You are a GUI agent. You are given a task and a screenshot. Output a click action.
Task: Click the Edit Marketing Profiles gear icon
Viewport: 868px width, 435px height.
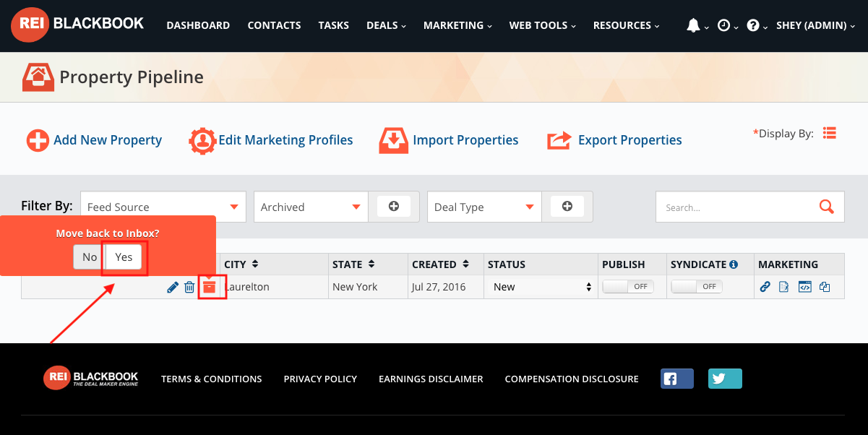[202, 140]
